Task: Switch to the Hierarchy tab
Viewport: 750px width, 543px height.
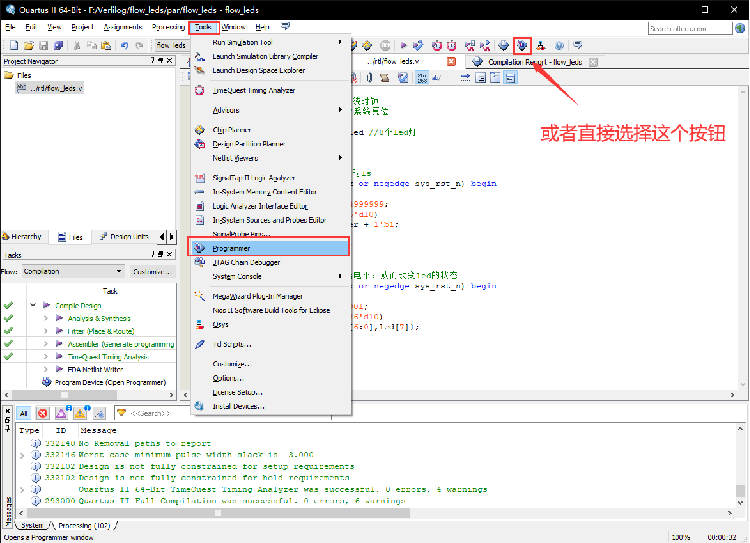Action: [x=22, y=236]
